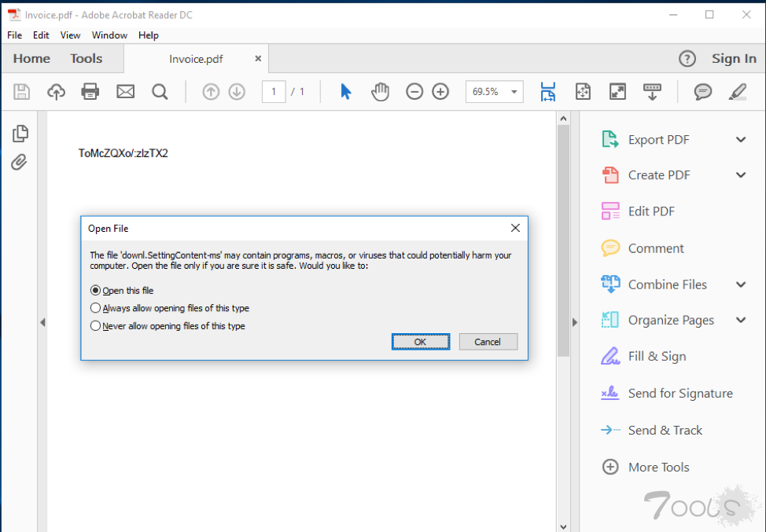766x532 pixels.
Task: Open the 69.5% zoom level dropdown
Action: [515, 92]
